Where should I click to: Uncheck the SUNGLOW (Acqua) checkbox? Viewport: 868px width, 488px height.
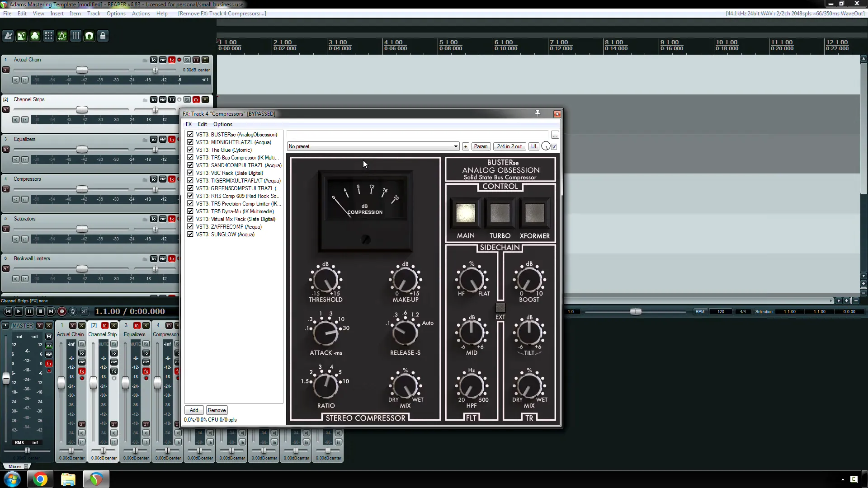(190, 234)
